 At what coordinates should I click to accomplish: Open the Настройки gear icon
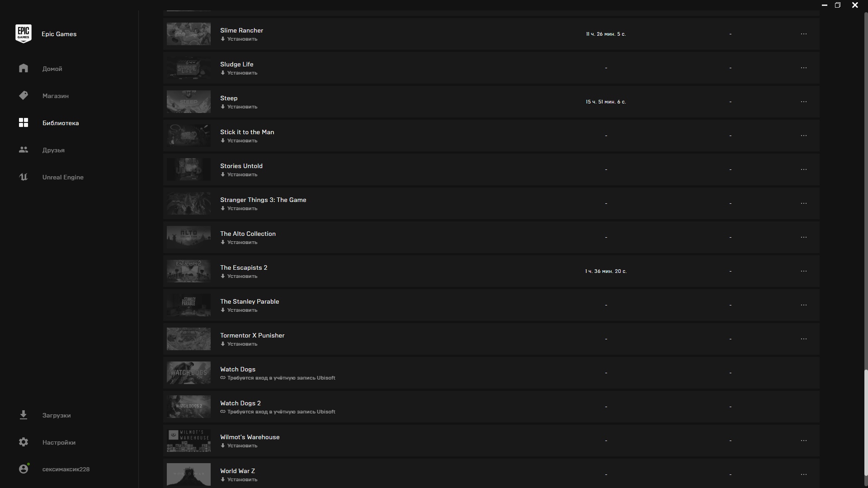pyautogui.click(x=24, y=442)
